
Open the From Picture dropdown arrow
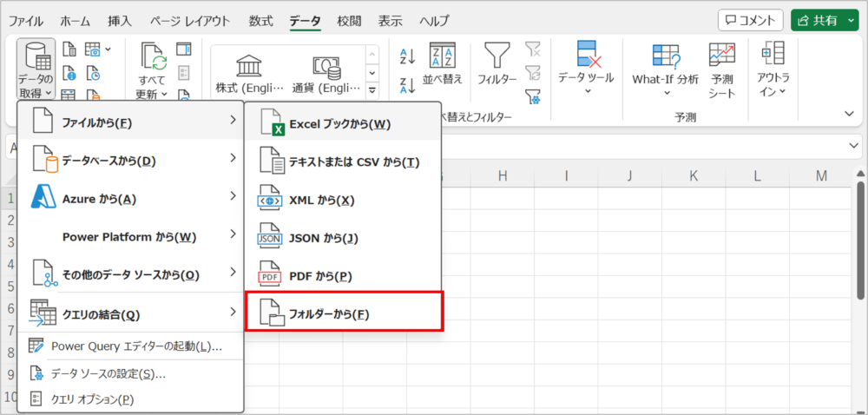pos(108,49)
